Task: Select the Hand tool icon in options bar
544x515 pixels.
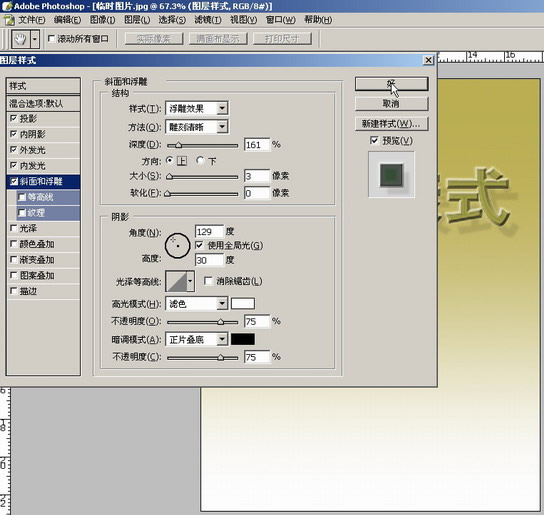Action: point(20,39)
